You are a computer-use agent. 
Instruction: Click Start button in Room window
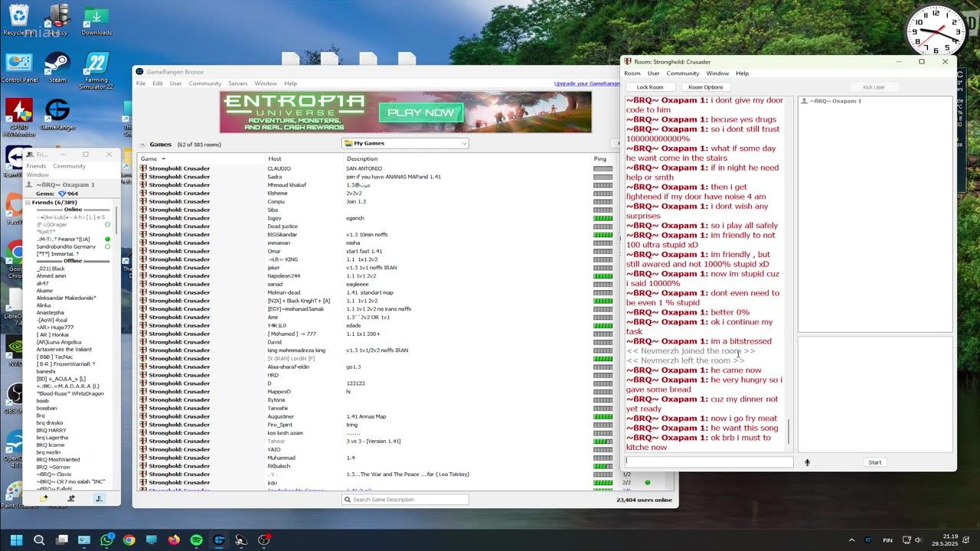pos(875,462)
